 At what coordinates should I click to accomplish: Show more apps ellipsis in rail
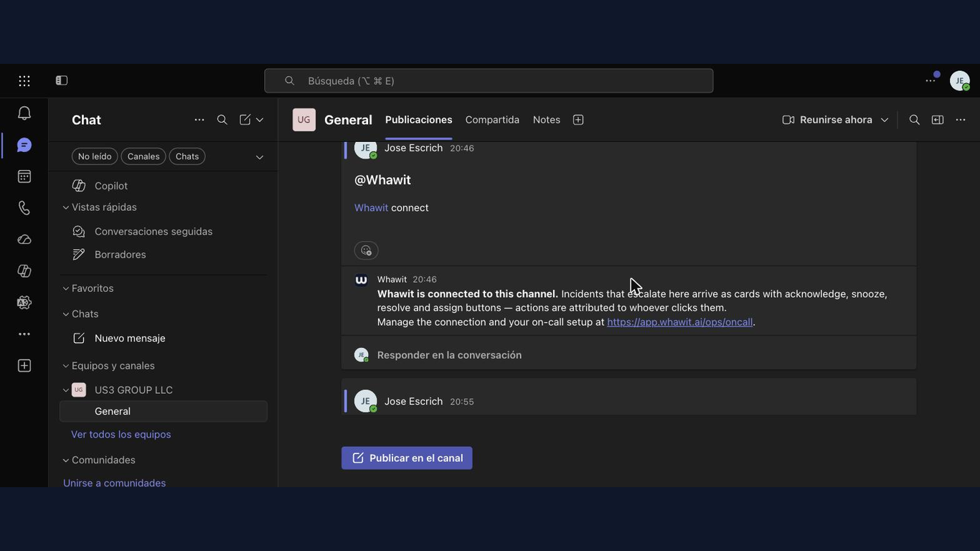coord(24,334)
